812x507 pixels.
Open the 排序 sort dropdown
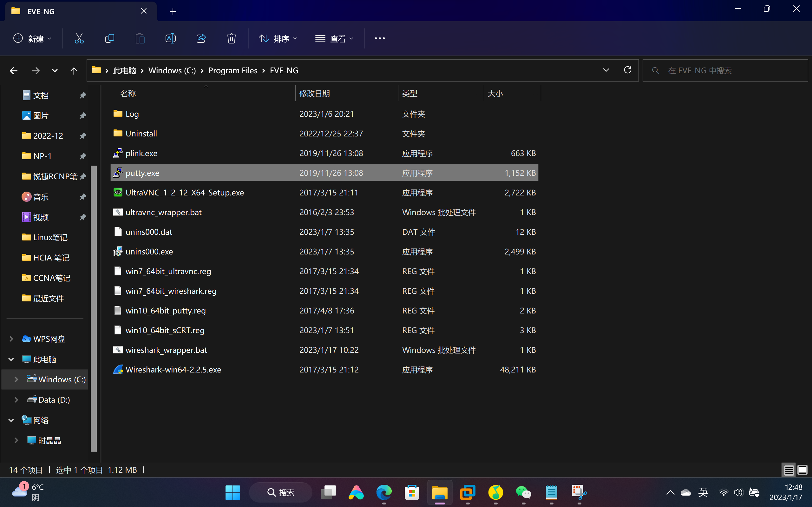(x=278, y=39)
